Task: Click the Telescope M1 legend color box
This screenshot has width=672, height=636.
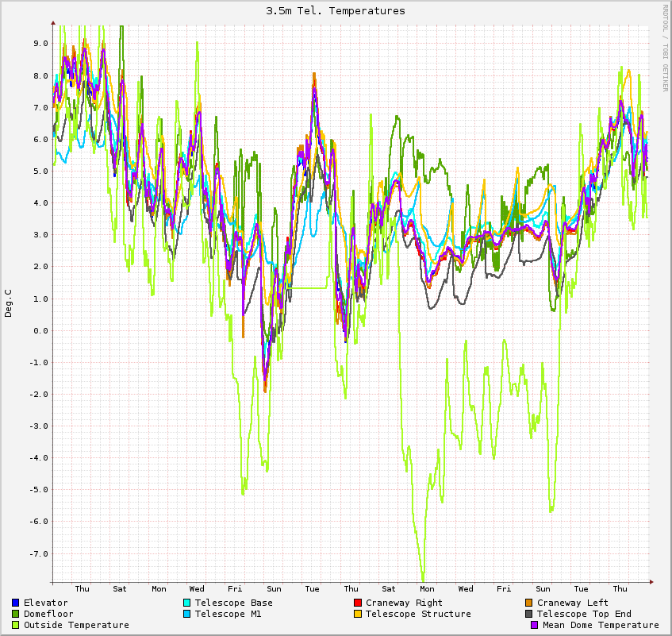Action: click(x=187, y=614)
